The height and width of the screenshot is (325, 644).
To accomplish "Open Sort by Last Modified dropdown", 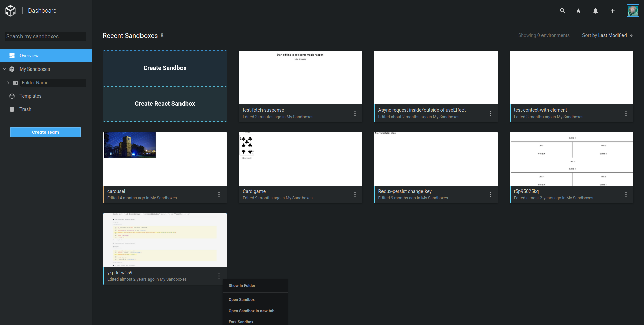I will [604, 35].
